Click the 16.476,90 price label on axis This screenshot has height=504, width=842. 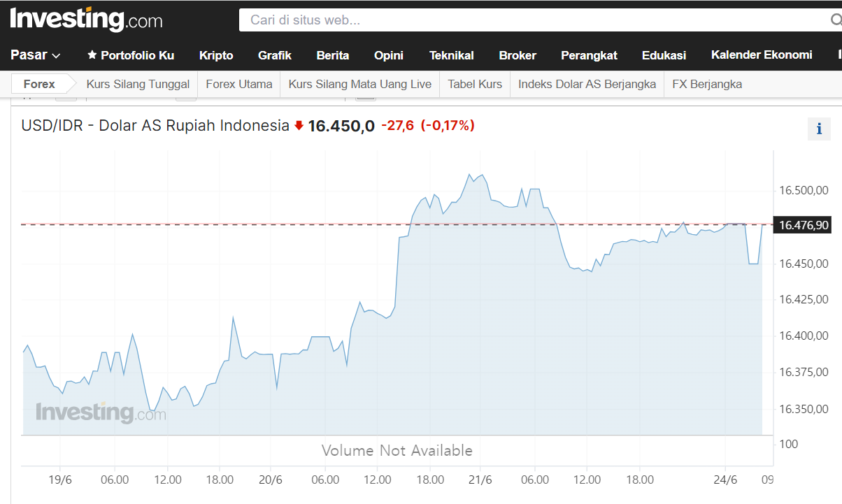click(803, 225)
